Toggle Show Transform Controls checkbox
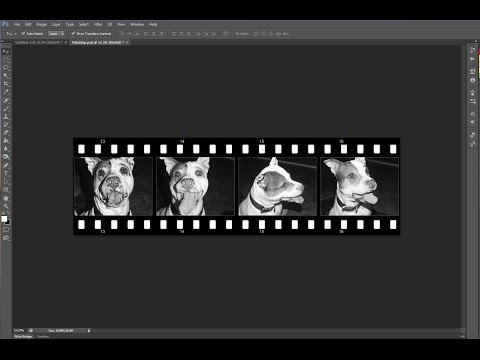This screenshot has width=480, height=360. point(73,34)
